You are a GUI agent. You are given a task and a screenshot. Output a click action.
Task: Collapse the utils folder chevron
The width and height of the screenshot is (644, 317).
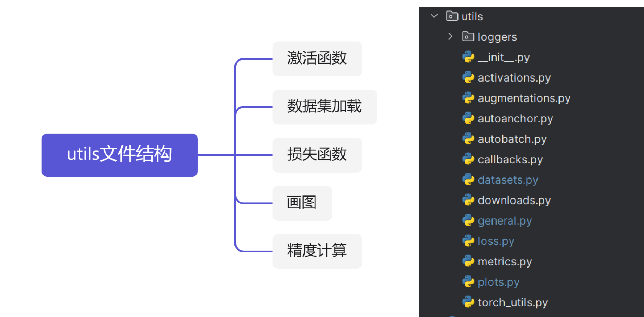click(x=434, y=16)
